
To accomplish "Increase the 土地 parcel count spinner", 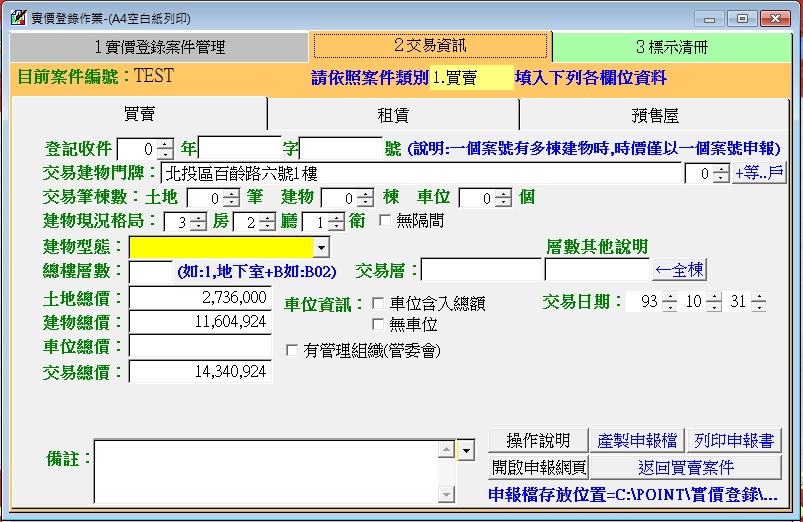I will 231,193.
